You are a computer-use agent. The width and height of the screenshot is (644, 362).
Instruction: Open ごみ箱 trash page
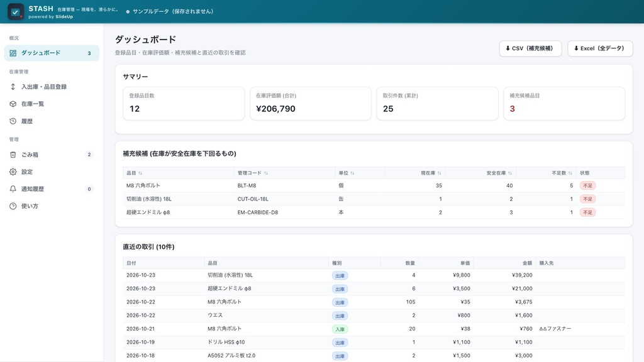52,155
